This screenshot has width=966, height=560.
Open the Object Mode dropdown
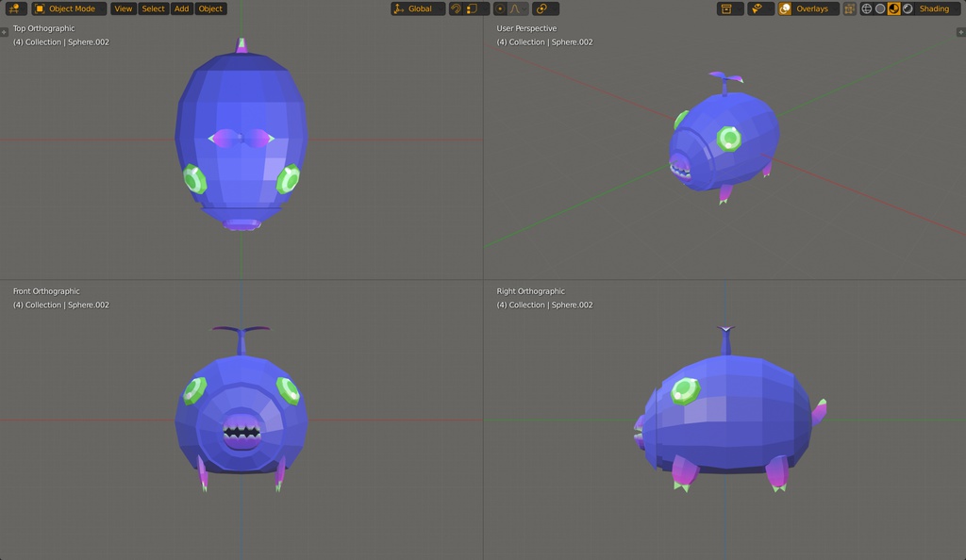[x=69, y=8]
